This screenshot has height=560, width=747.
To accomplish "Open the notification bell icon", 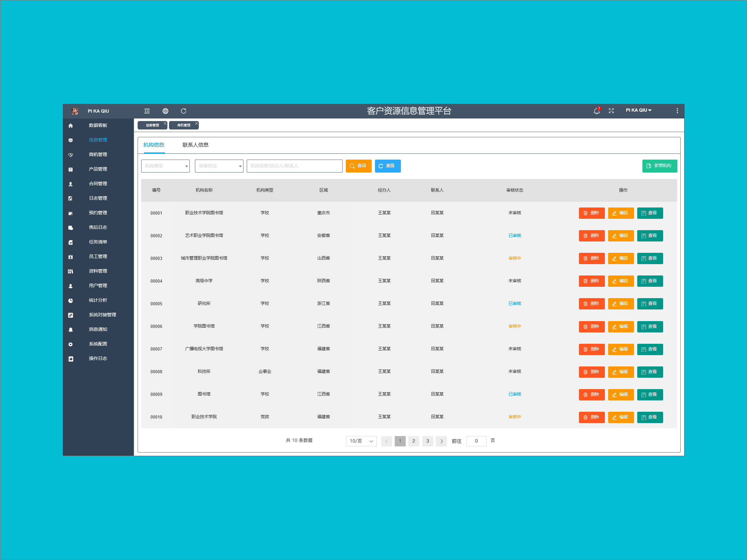I will click(x=597, y=111).
